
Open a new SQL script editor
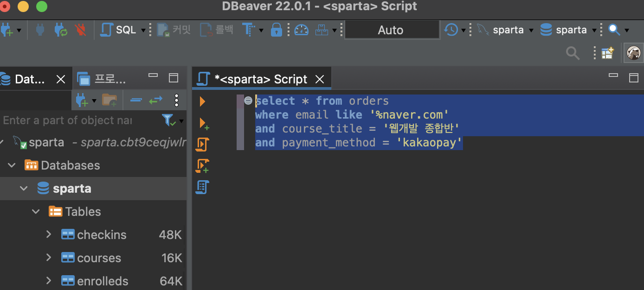point(119,30)
